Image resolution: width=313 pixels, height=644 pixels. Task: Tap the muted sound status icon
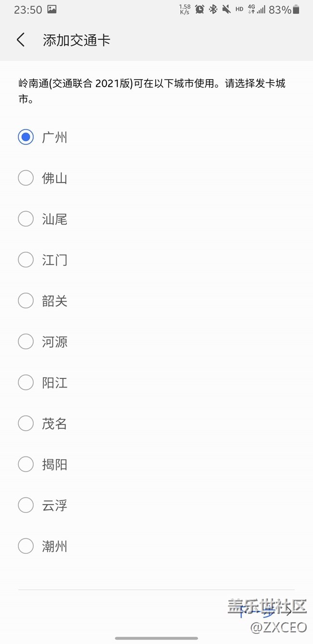click(226, 9)
